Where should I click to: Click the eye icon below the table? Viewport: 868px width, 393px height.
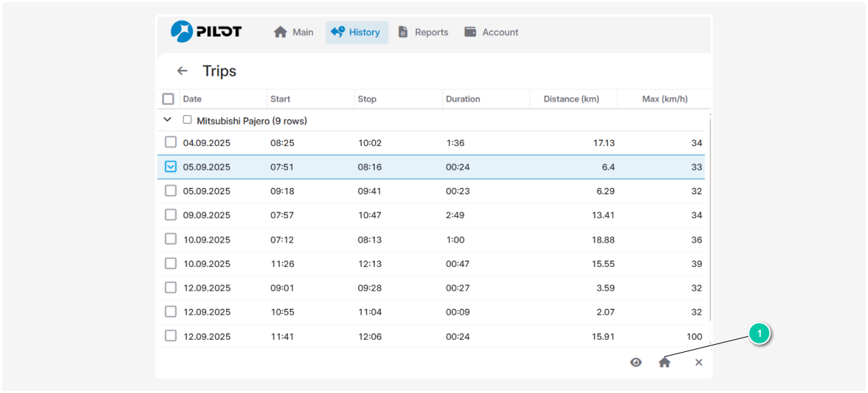click(x=636, y=363)
